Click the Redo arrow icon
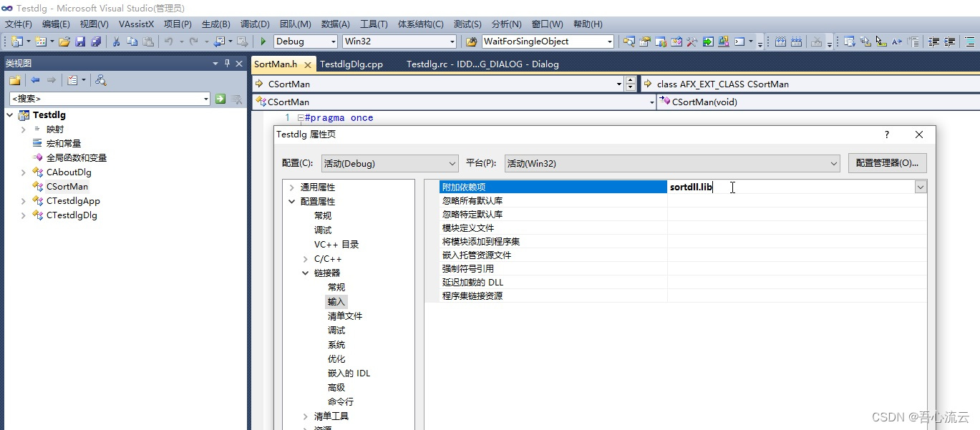This screenshot has width=980, height=430. click(x=193, y=41)
